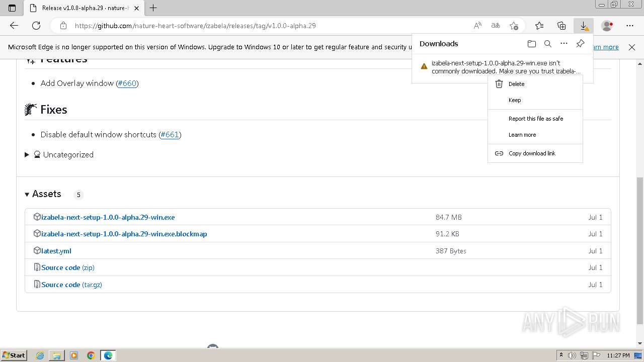
Task: Select Report this file as safe
Action: coord(535,119)
